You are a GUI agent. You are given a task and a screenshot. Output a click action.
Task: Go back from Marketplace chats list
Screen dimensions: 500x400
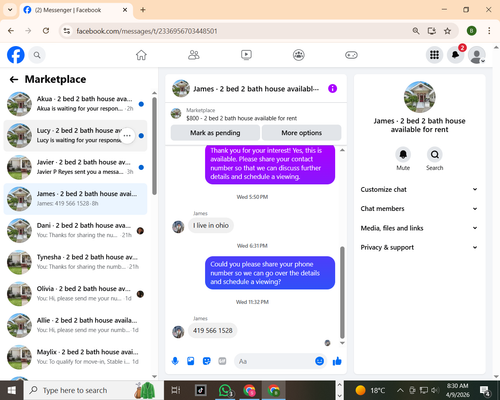point(14,79)
